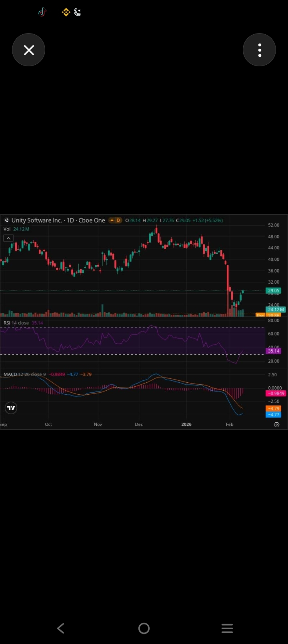Select the MACD 12 26 close 9 label
The height and width of the screenshot is (644, 288).
point(24,374)
